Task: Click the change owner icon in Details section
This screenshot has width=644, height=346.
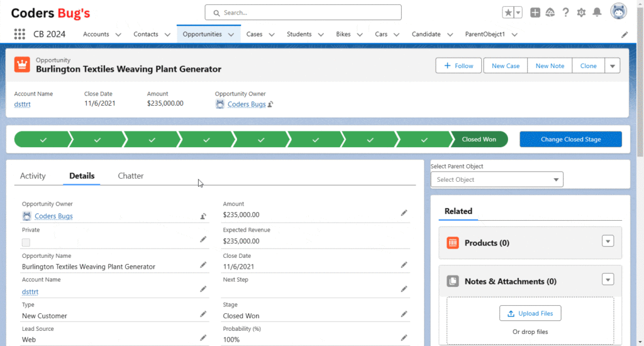Action: tap(203, 216)
